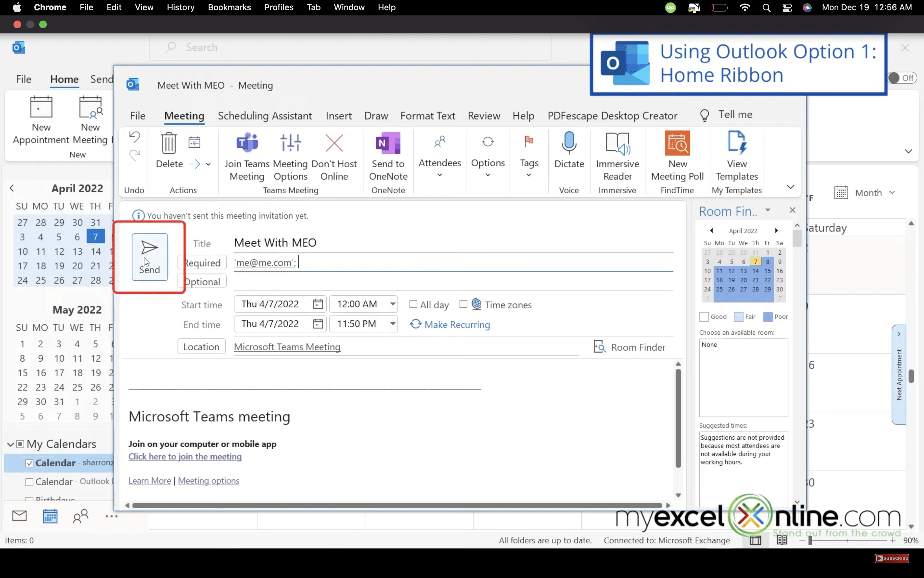The height and width of the screenshot is (578, 924).
Task: Open the Meeting options link
Action: [209, 480]
